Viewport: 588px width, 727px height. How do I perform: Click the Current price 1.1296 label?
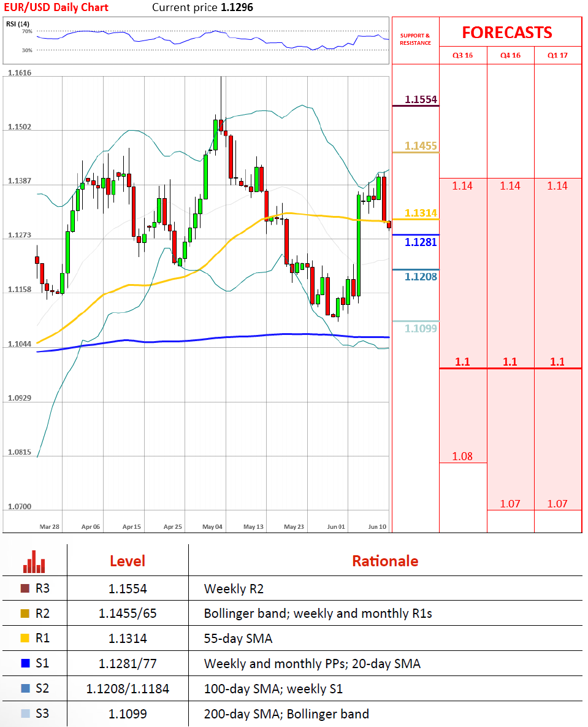click(x=202, y=7)
